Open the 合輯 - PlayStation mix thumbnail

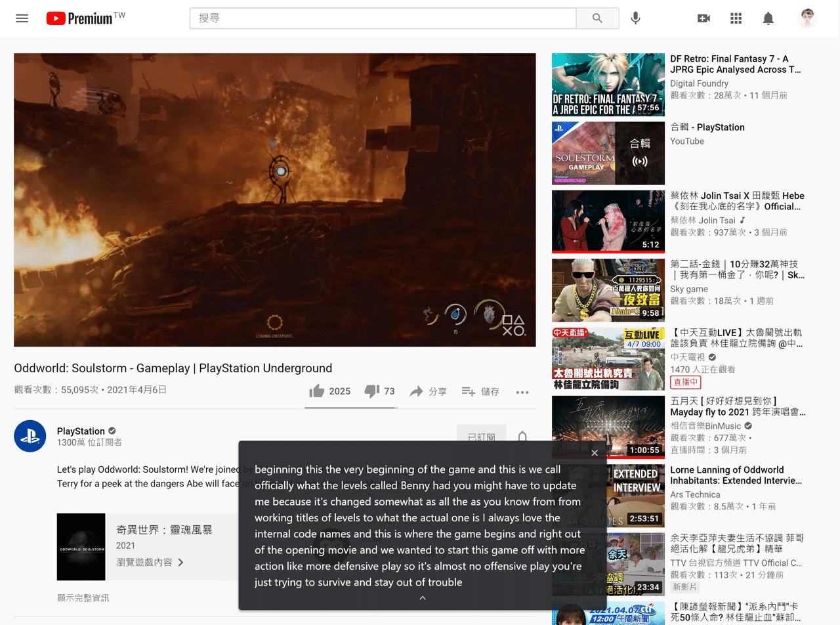tap(608, 153)
